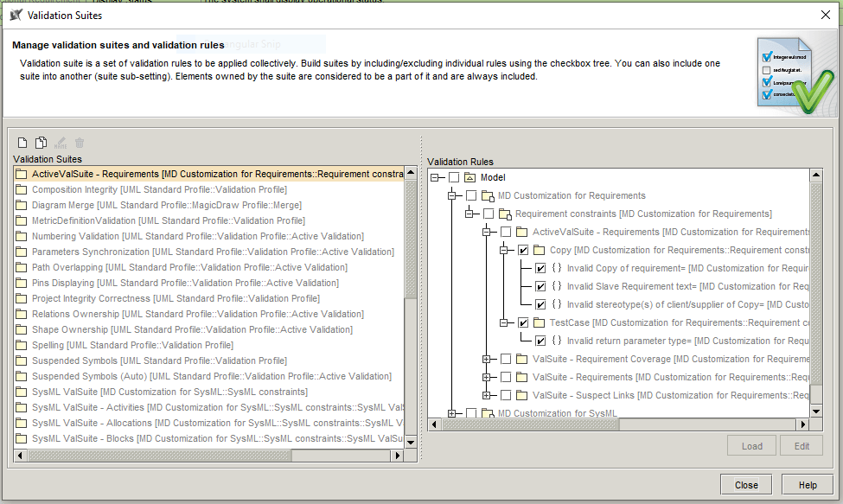
Task: Click the TestCase suite folder icon
Action: [x=540, y=322]
